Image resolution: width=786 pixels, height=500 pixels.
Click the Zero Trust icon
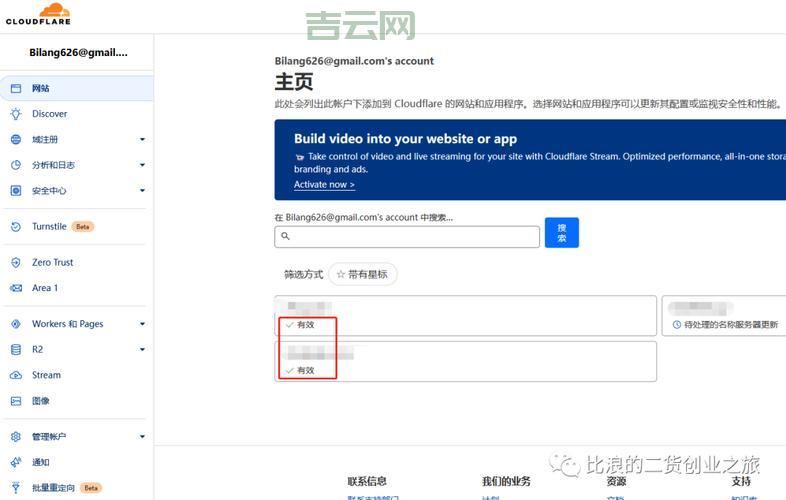(16, 262)
